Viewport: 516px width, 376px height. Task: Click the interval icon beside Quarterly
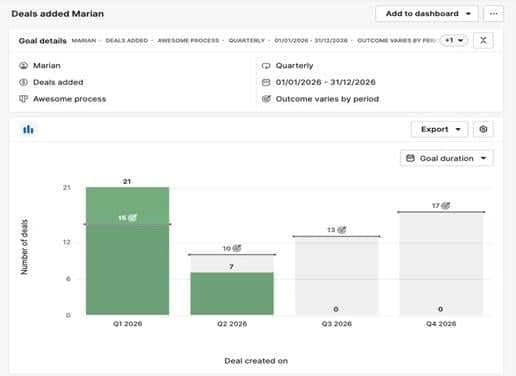(266, 66)
